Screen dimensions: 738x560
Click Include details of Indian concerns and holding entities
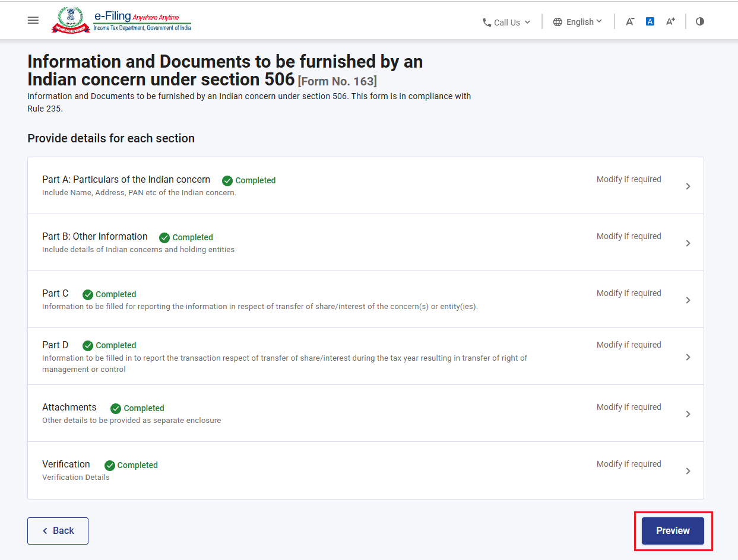coord(138,250)
